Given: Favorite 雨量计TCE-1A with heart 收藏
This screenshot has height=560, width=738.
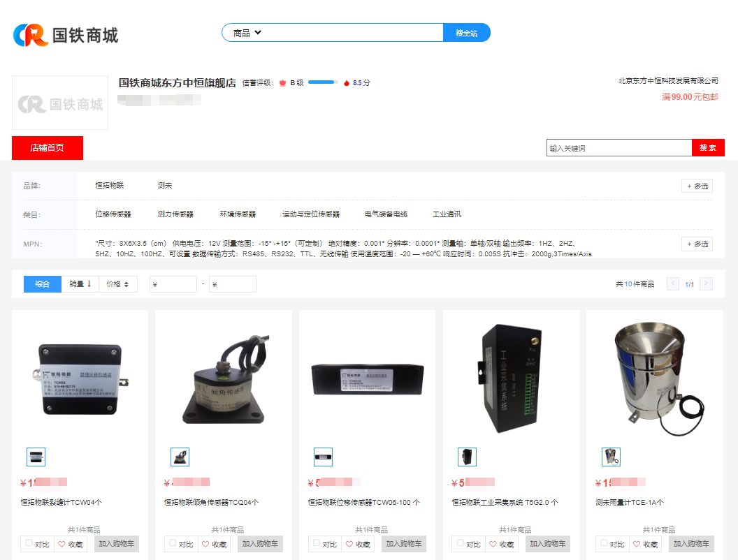Looking at the screenshot, I should tap(646, 544).
